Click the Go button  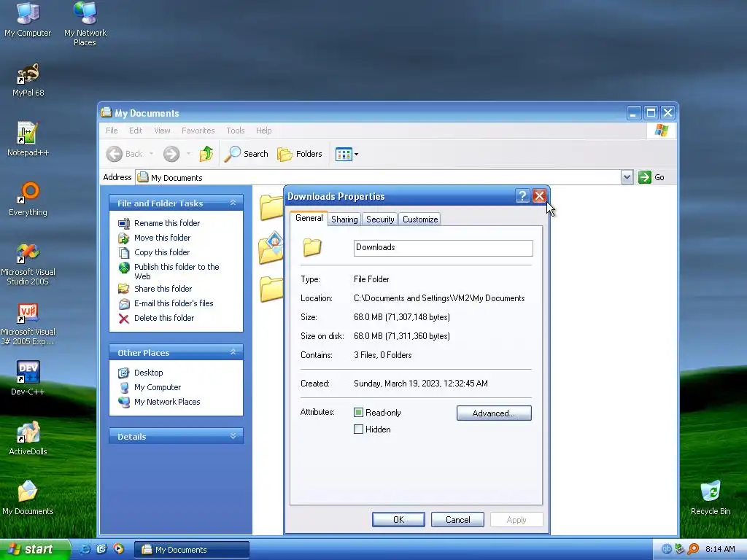pos(651,177)
